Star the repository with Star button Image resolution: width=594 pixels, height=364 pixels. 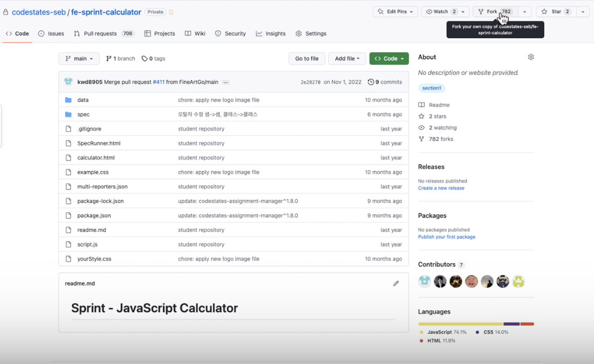(556, 12)
